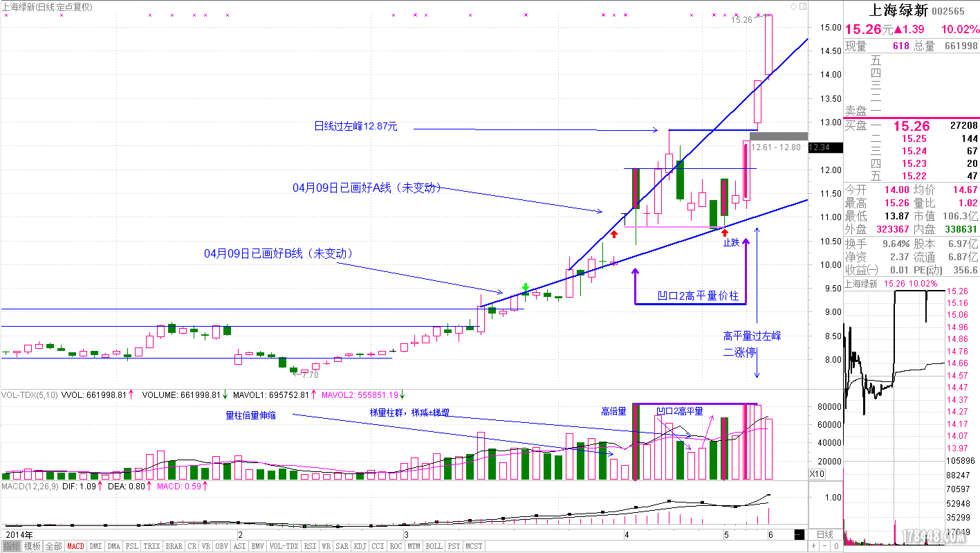Click the 现量 618 value

click(x=900, y=46)
